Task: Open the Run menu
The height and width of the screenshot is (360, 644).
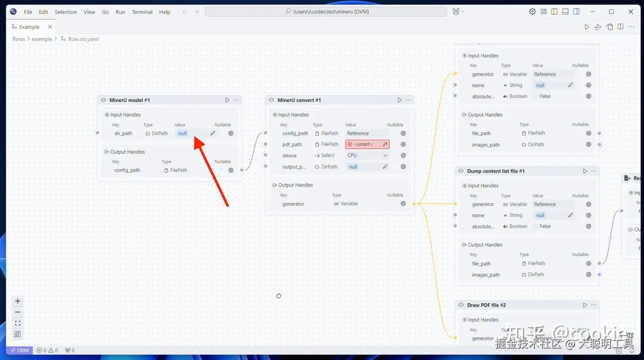Action: coord(120,12)
